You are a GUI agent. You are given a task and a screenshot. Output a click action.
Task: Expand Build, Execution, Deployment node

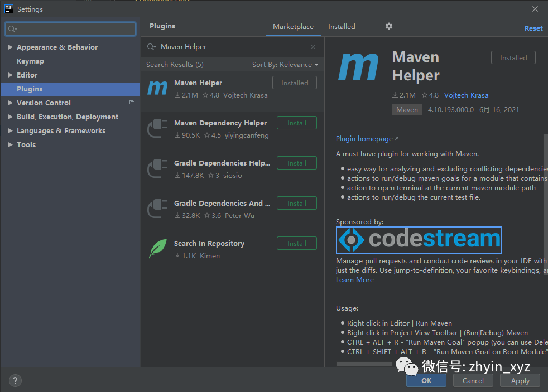(10, 117)
